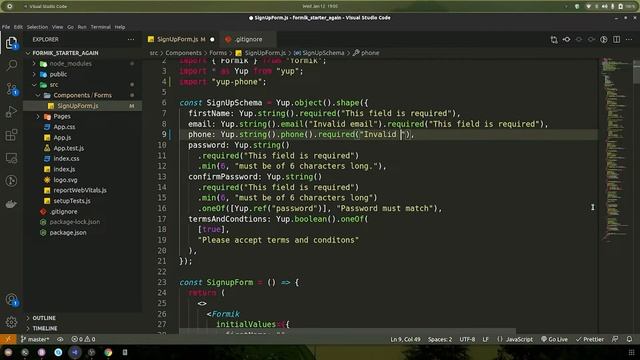640x360 pixels.
Task: Open the Terminal menu
Action: [x=100, y=27]
